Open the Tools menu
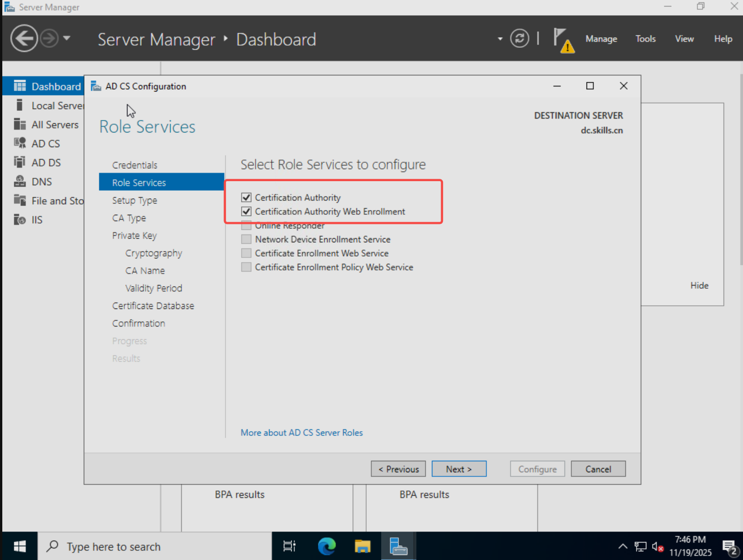This screenshot has height=560, width=743. [645, 39]
